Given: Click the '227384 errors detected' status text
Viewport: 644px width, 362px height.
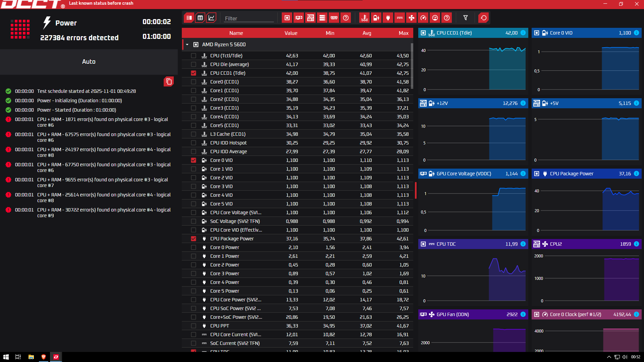Looking at the screenshot, I should coord(79,38).
